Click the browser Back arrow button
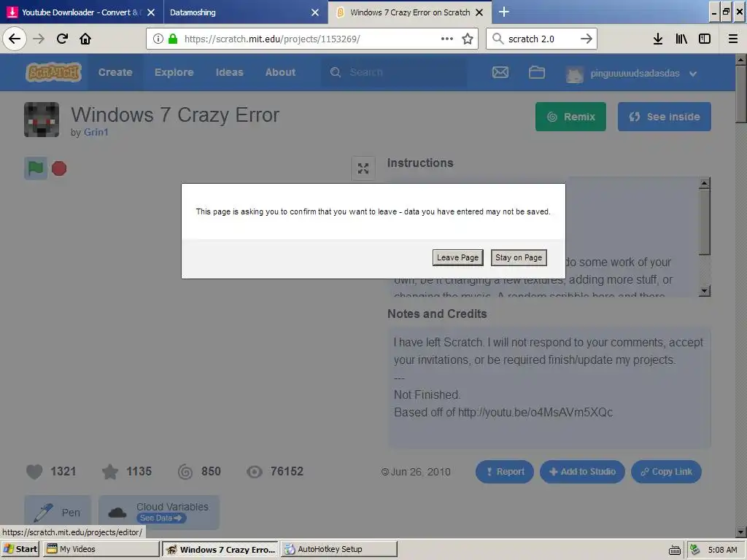This screenshot has width=747, height=560. coord(15,39)
